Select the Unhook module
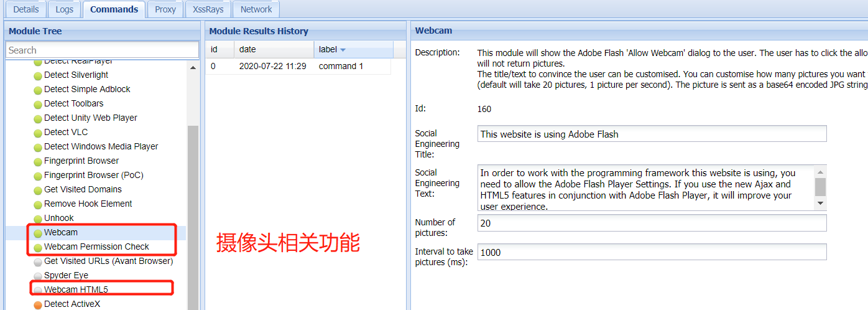The image size is (868, 310). (59, 218)
